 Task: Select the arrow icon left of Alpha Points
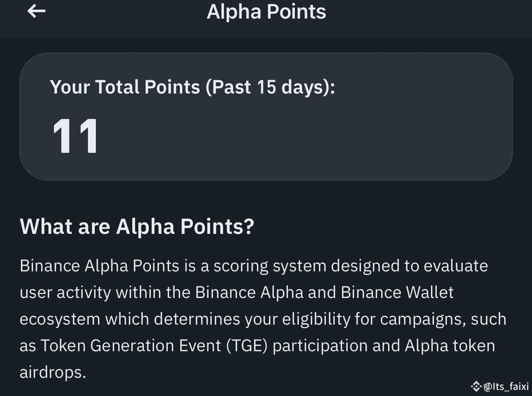(x=37, y=12)
